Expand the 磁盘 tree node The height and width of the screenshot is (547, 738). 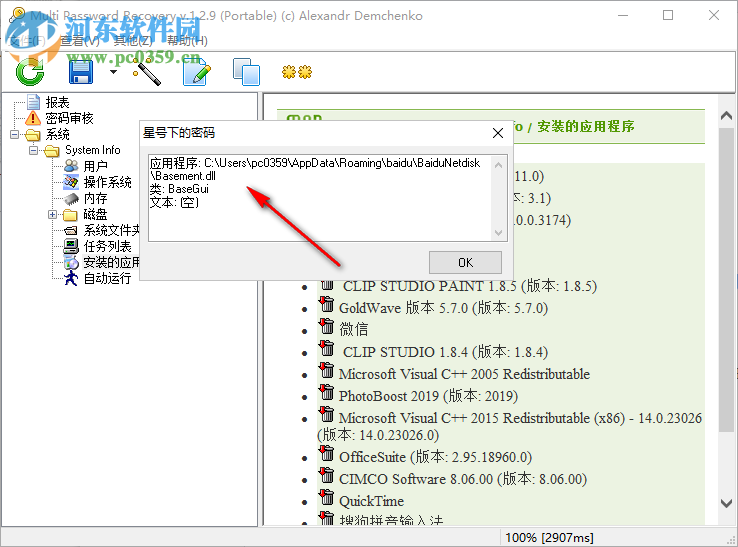click(x=52, y=215)
